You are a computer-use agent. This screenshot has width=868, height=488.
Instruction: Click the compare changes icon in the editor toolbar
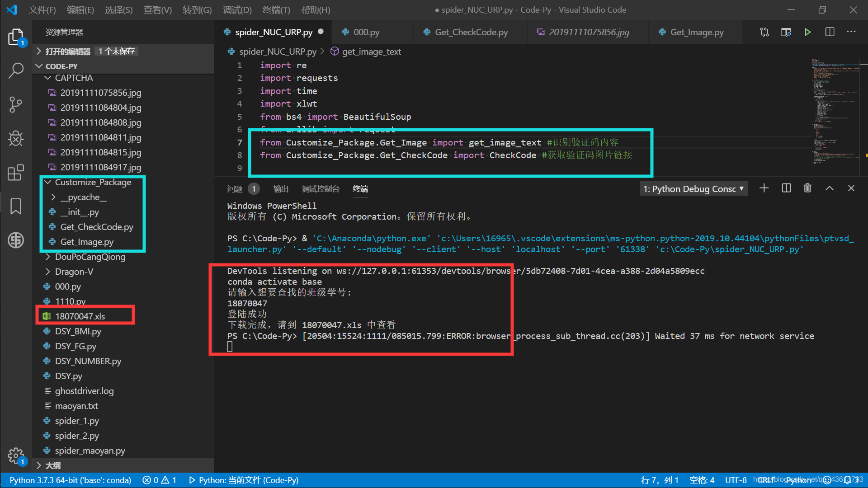point(764,32)
